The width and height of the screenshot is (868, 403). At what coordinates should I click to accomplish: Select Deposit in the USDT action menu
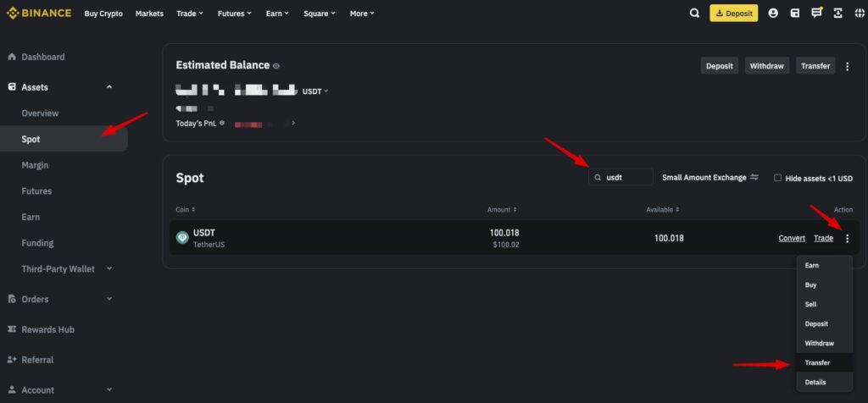pyautogui.click(x=824, y=324)
